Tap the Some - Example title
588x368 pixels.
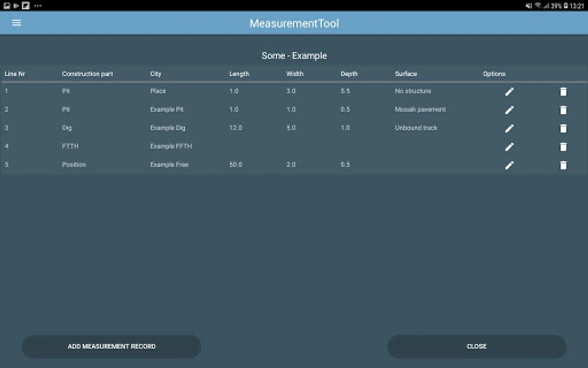coord(294,56)
